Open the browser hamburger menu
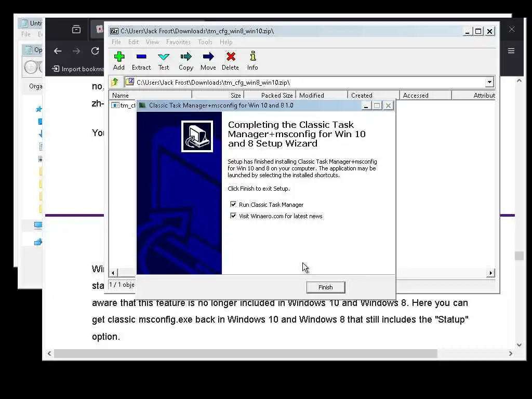 click(x=511, y=51)
